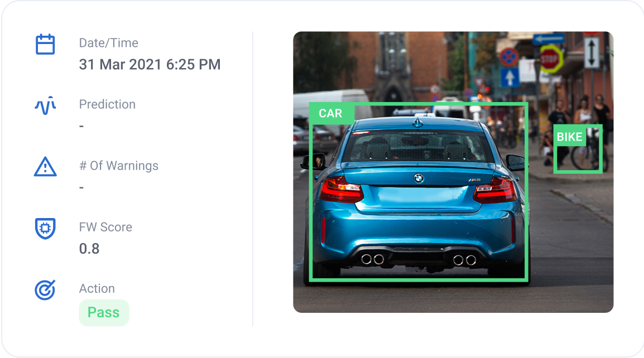Click the BIKE bounding box label
644x358 pixels.
[570, 137]
